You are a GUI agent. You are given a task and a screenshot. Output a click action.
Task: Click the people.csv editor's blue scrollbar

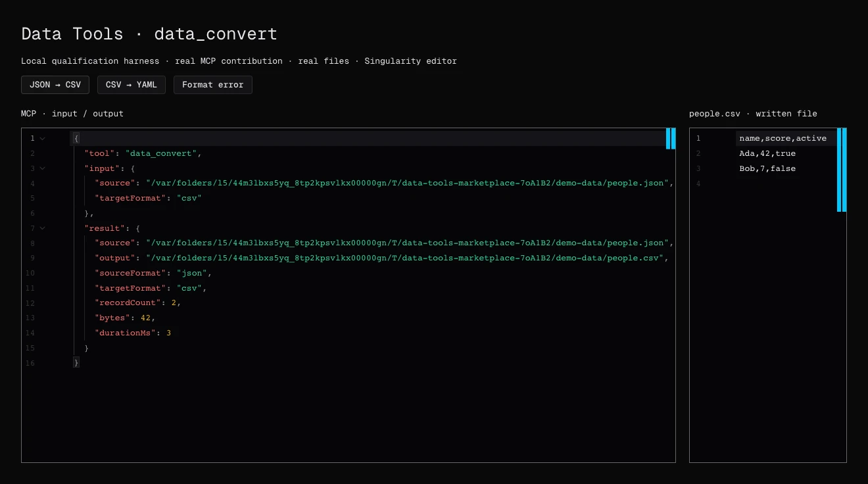pyautogui.click(x=842, y=170)
